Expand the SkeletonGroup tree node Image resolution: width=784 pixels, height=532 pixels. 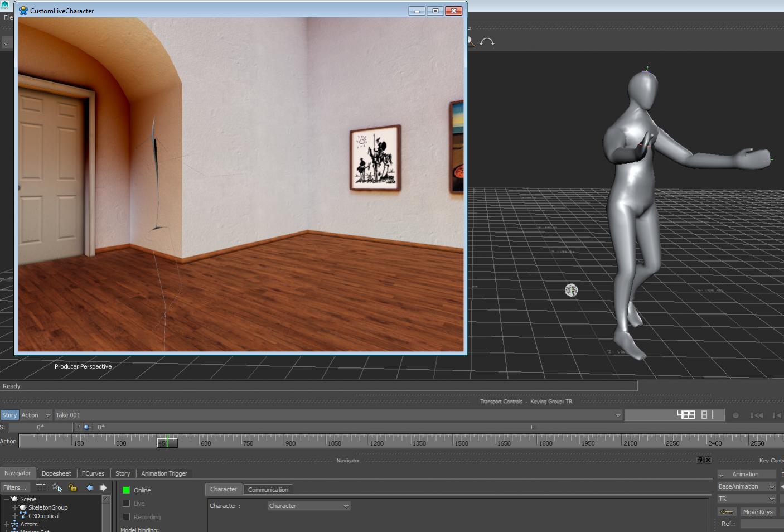coord(15,507)
